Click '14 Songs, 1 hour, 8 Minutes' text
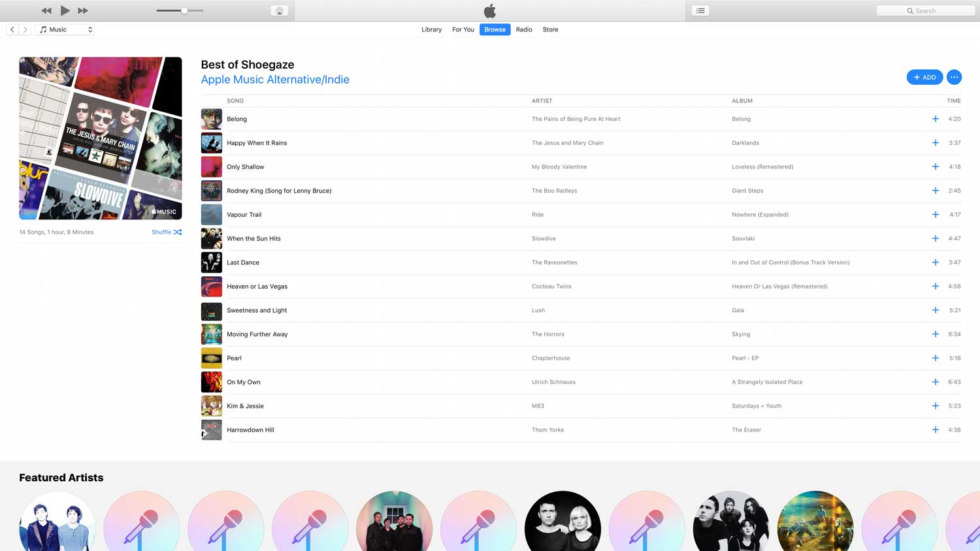 [56, 232]
